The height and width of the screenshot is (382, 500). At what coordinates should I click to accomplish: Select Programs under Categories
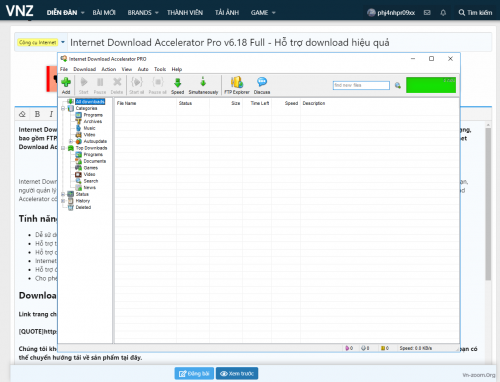pyautogui.click(x=93, y=115)
